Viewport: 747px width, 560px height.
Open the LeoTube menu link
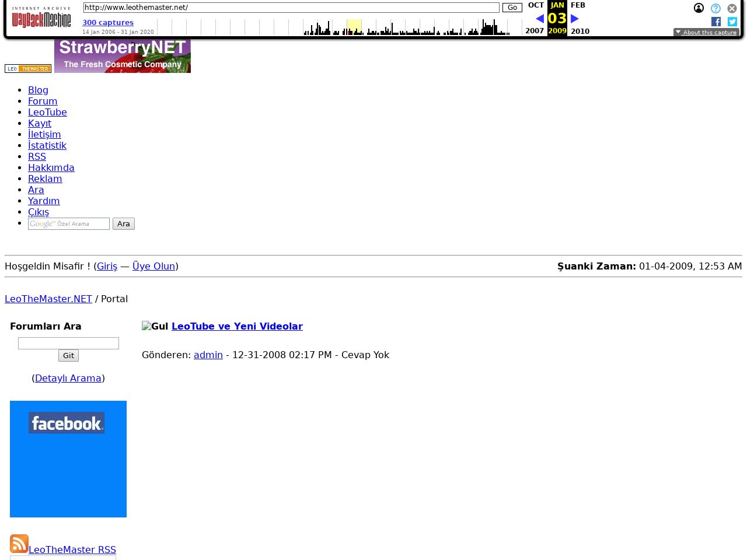47,112
